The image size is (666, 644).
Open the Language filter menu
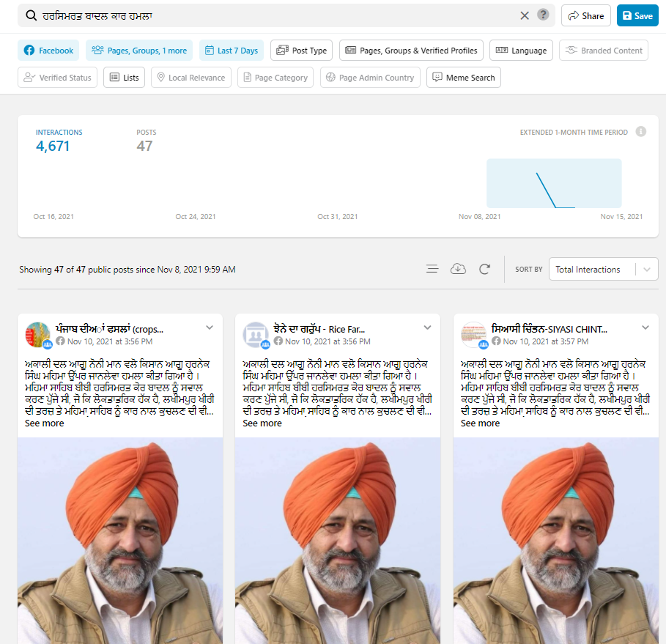pyautogui.click(x=521, y=51)
